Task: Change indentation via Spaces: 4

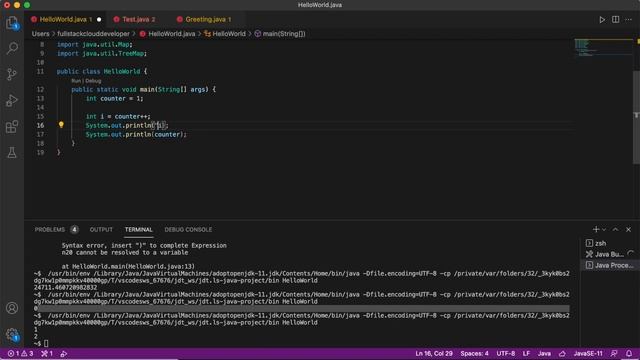Action: coord(474,353)
